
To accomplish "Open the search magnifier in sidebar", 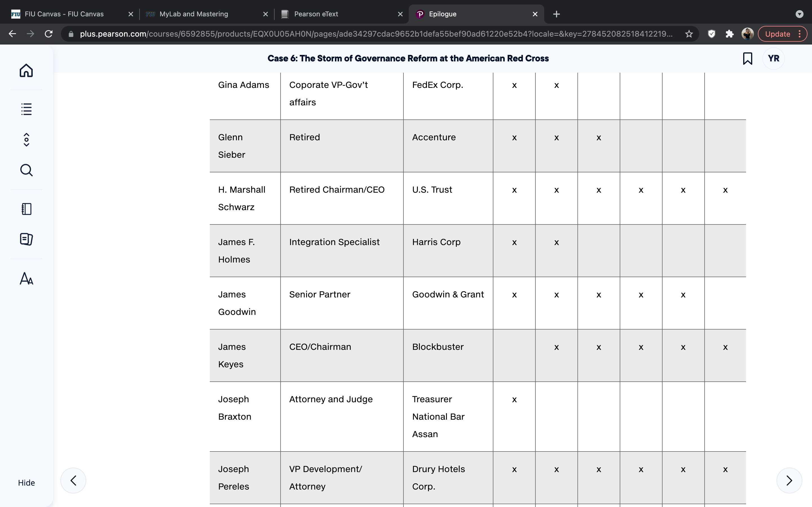I will pyautogui.click(x=26, y=170).
